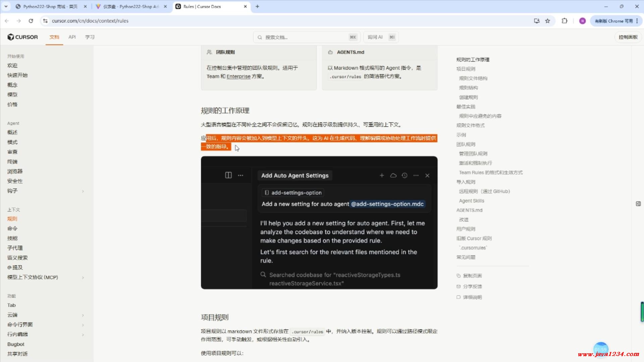Click the 询问 AI button
Screen dimensions: 644x362
381,37
